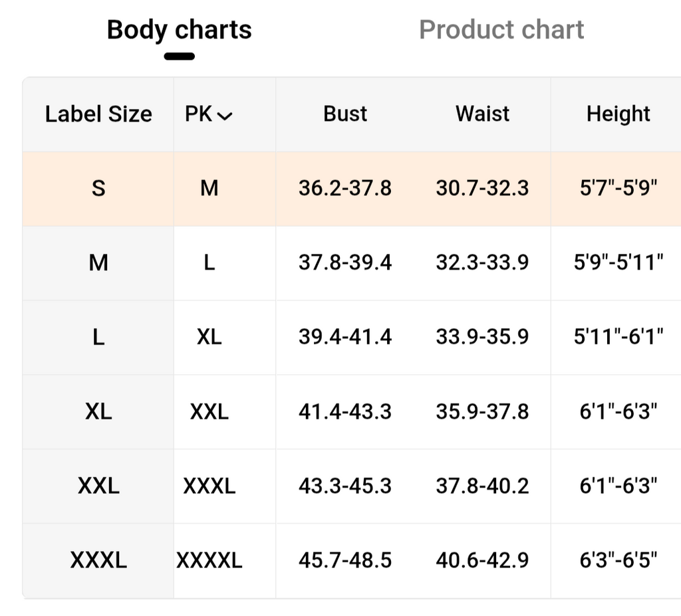The width and height of the screenshot is (681, 616).
Task: Click bust measurement 45.7-48.5
Action: [345, 561]
